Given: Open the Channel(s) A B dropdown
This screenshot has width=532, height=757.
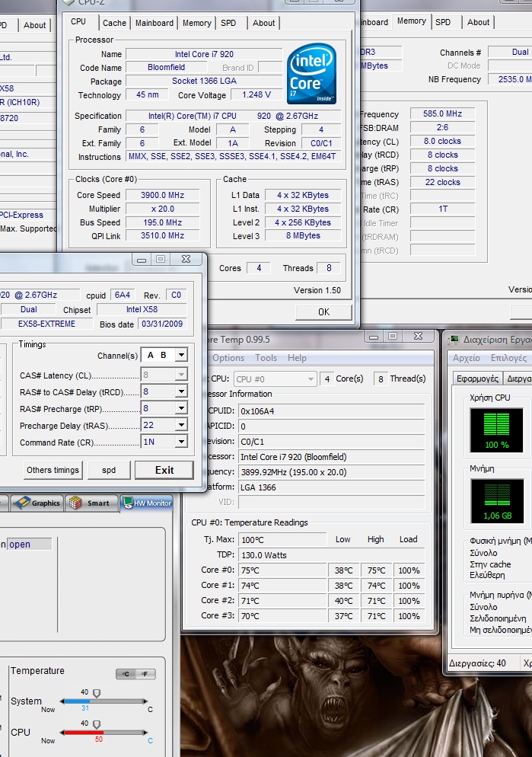Looking at the screenshot, I should 181,355.
